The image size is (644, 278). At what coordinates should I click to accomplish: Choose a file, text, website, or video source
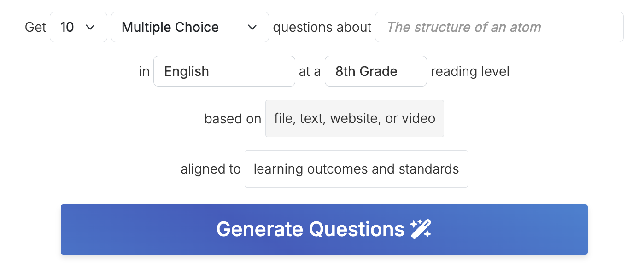(x=354, y=119)
